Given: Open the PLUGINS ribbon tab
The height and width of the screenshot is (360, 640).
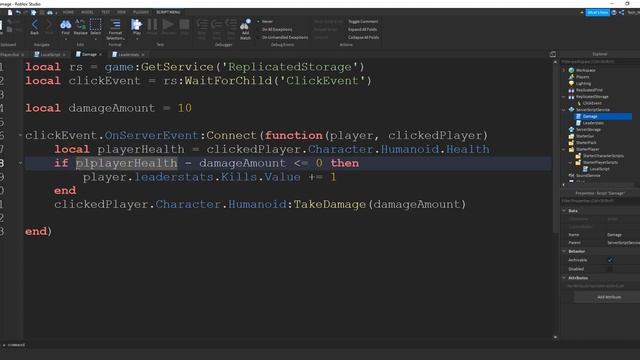Looking at the screenshot, I should [x=141, y=12].
